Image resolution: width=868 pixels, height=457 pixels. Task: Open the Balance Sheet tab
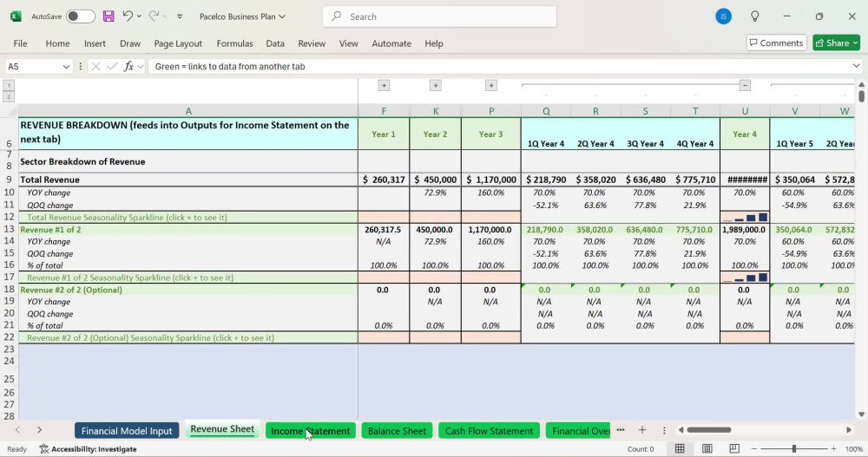tap(397, 430)
